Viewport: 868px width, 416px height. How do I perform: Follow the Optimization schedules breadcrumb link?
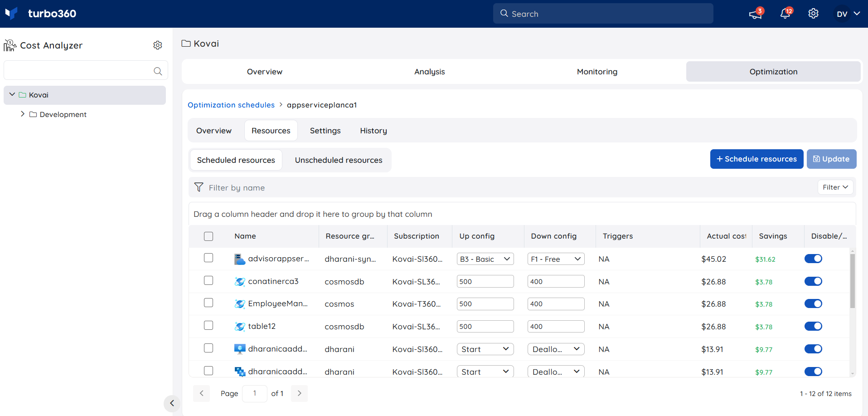[231, 105]
